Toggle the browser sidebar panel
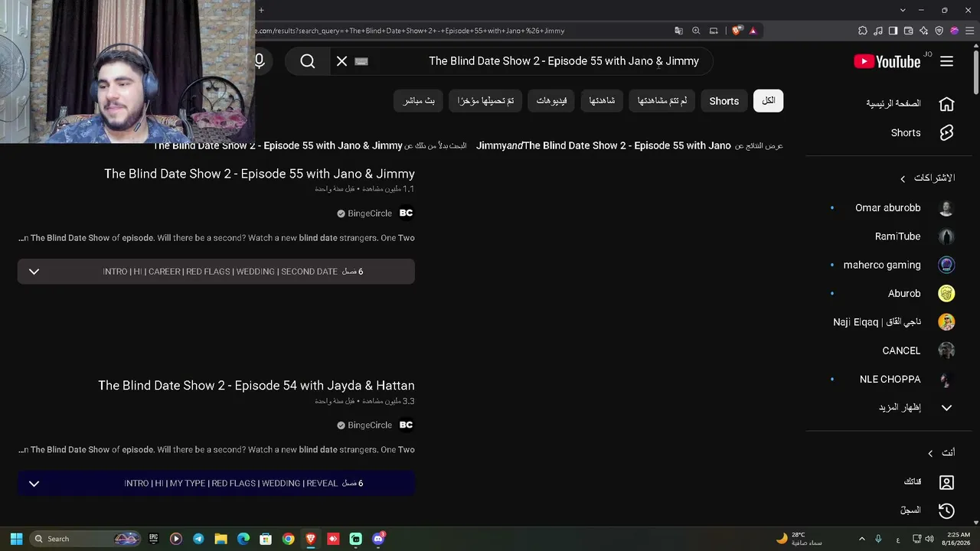 (893, 31)
